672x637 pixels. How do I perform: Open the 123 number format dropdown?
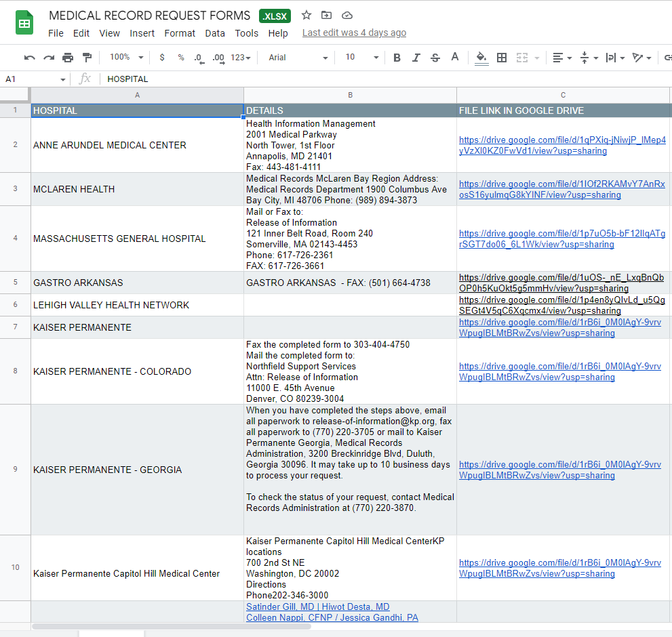point(241,58)
